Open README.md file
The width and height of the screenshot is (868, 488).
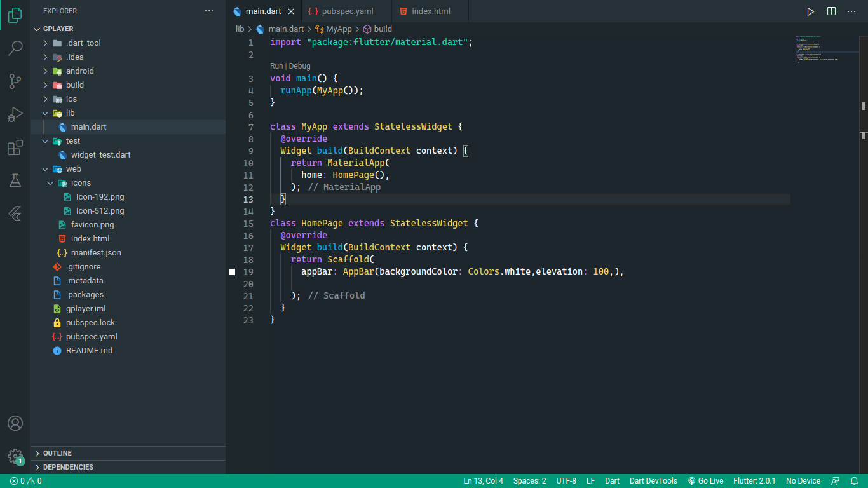click(x=128, y=351)
